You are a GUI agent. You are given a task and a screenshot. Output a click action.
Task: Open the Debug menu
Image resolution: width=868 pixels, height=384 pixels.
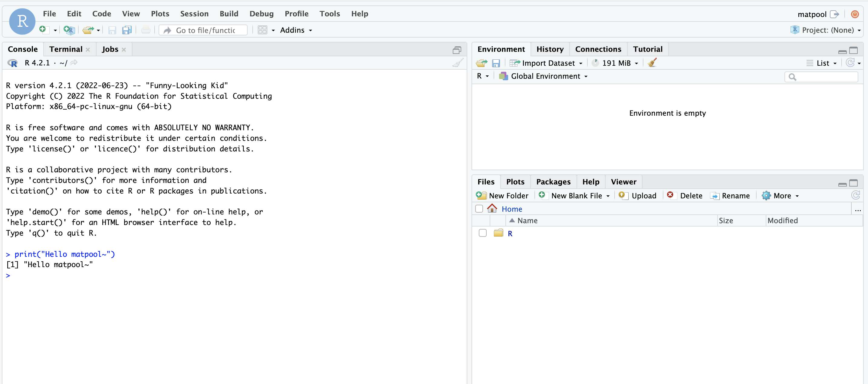click(x=261, y=14)
